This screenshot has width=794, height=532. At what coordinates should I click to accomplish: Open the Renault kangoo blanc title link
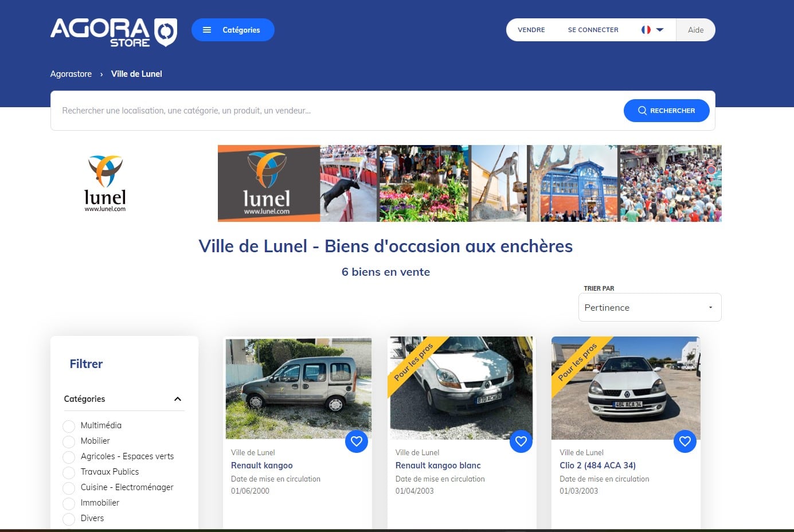point(438,465)
